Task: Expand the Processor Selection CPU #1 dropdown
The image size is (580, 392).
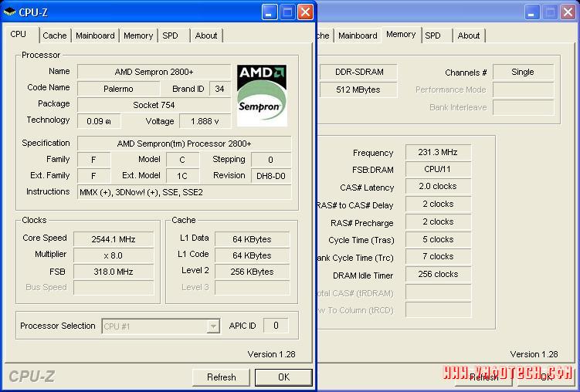Action: point(213,326)
